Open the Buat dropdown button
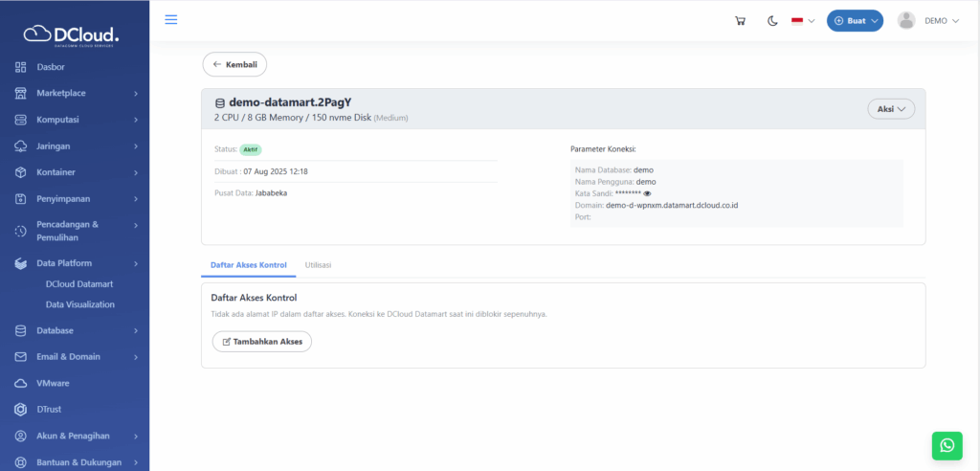Screen dimensions: 980x471 click(855, 21)
